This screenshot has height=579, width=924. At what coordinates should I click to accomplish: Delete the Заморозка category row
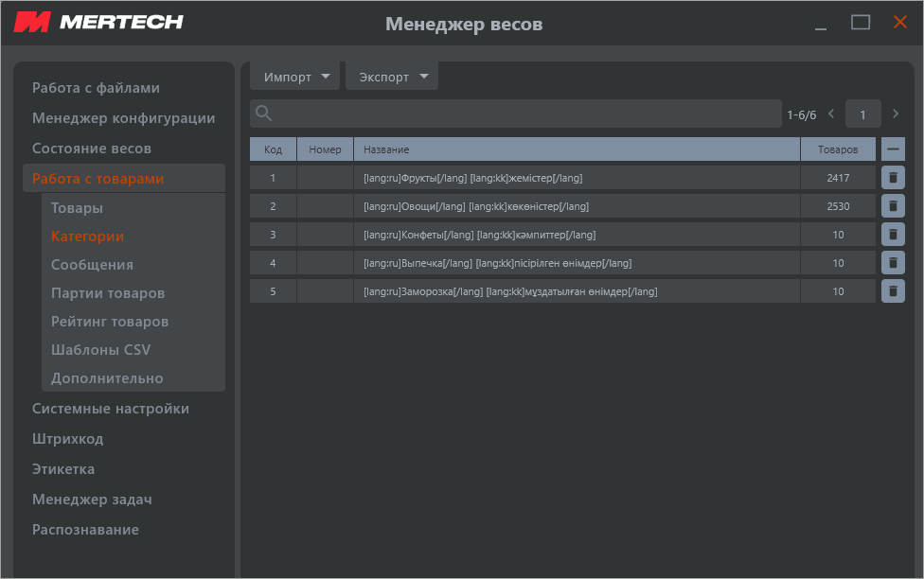point(893,290)
